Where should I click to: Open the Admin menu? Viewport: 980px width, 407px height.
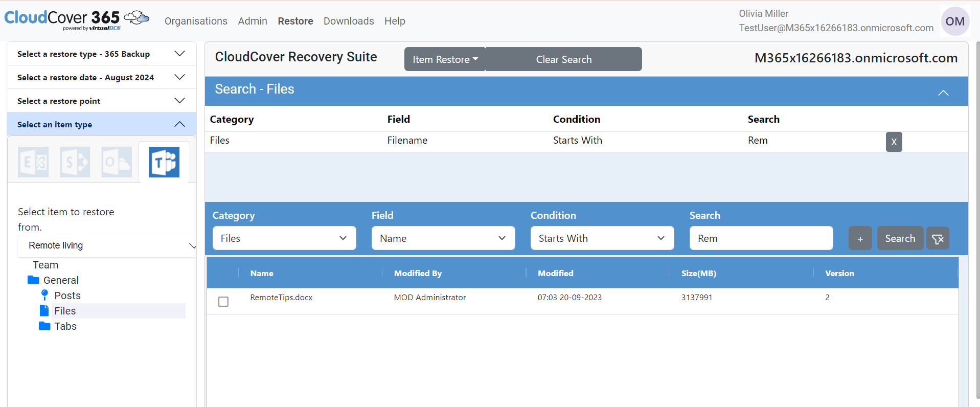(x=253, y=21)
